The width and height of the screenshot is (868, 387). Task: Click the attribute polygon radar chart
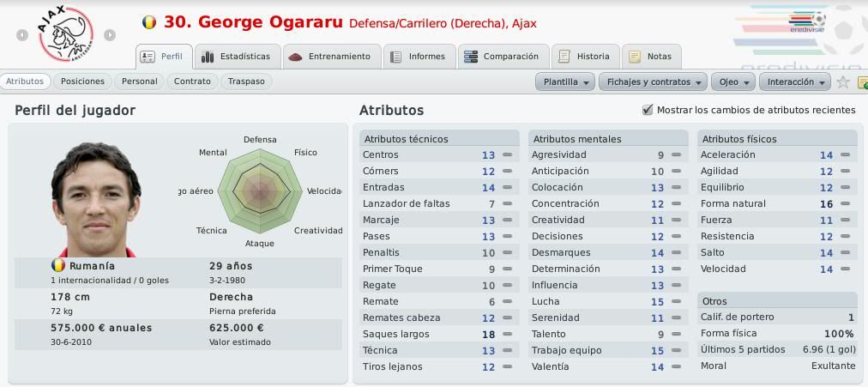click(x=259, y=191)
